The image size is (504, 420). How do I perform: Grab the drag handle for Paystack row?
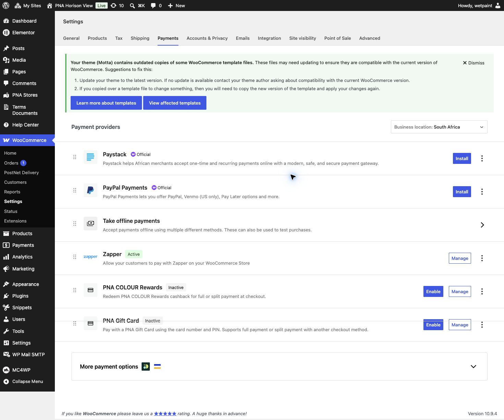point(75,157)
